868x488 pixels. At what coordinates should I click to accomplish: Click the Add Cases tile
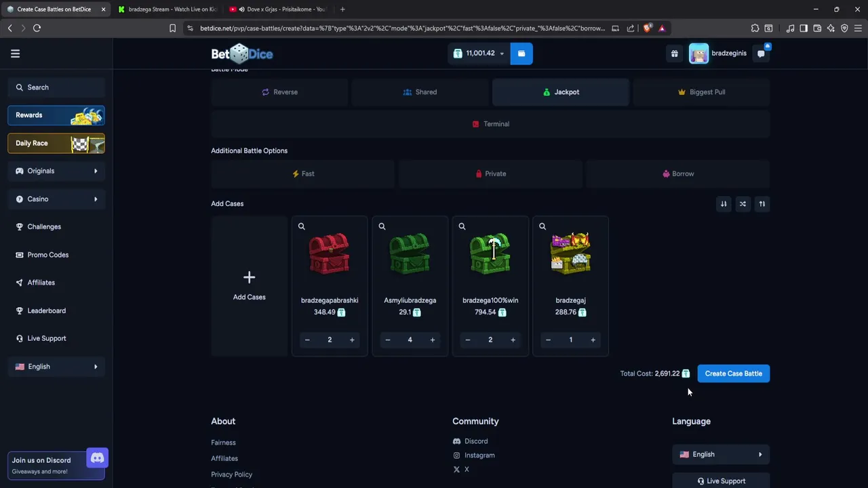click(249, 286)
